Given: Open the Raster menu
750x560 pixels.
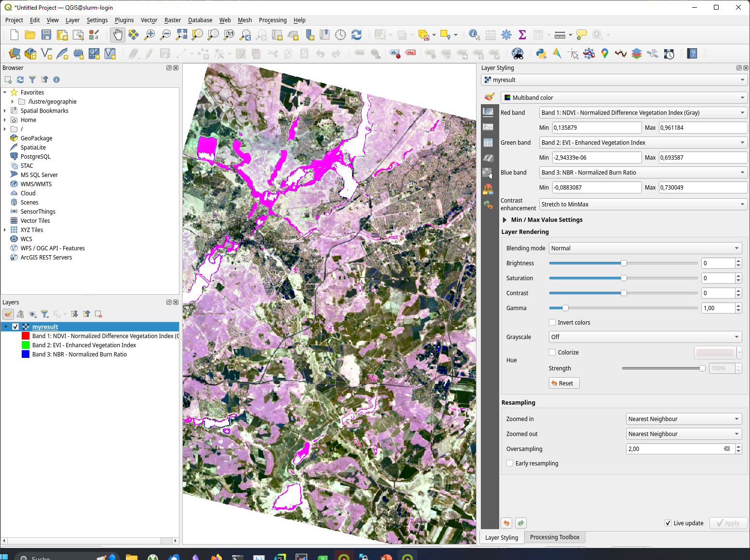Looking at the screenshot, I should [173, 20].
